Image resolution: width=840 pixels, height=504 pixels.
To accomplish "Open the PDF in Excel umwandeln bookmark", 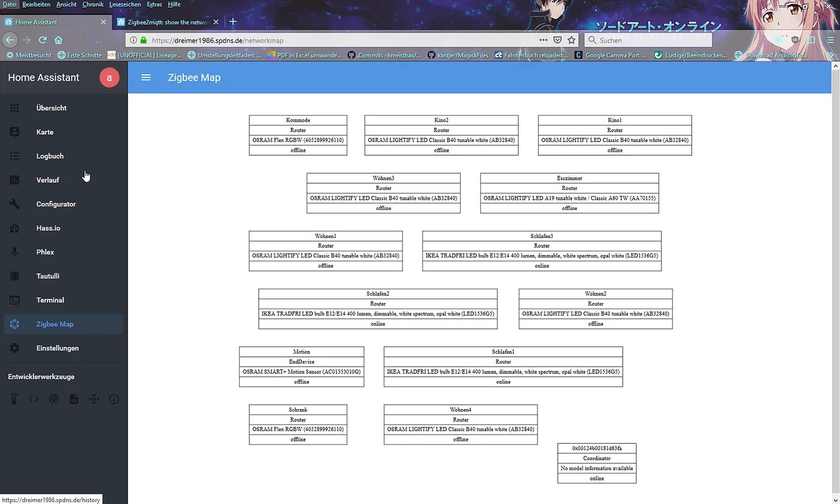I will click(x=304, y=55).
